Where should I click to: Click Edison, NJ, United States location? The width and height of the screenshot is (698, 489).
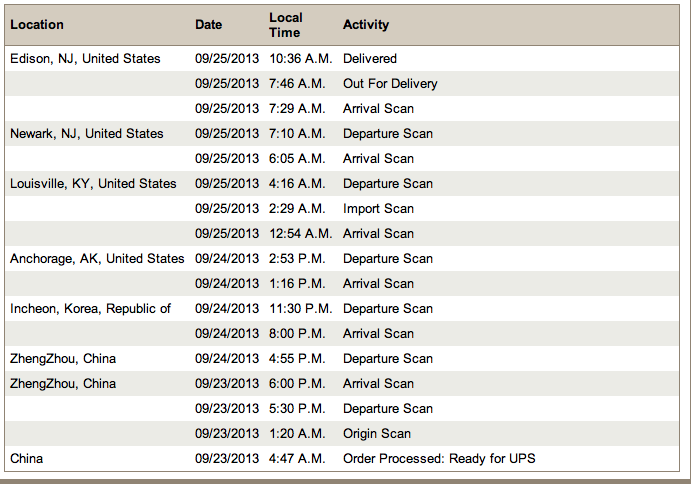(x=85, y=59)
